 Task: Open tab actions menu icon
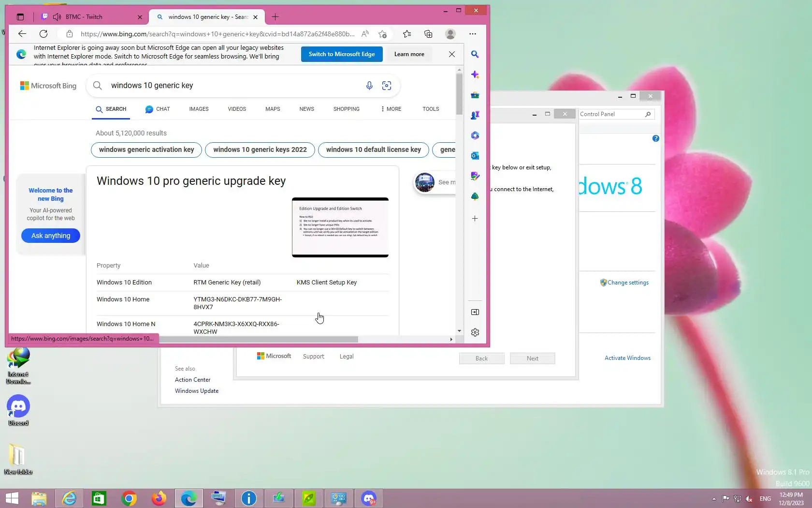(20, 17)
